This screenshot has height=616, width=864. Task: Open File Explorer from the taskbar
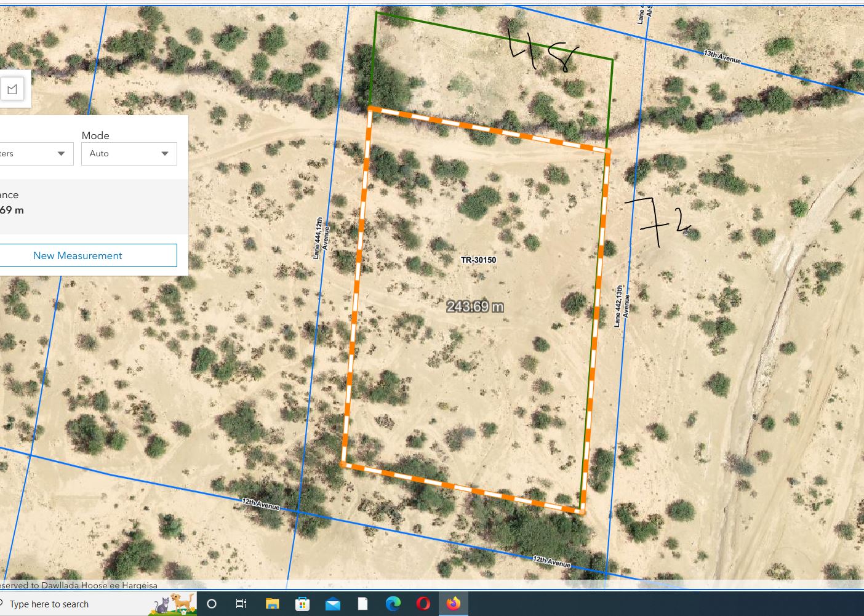272,604
